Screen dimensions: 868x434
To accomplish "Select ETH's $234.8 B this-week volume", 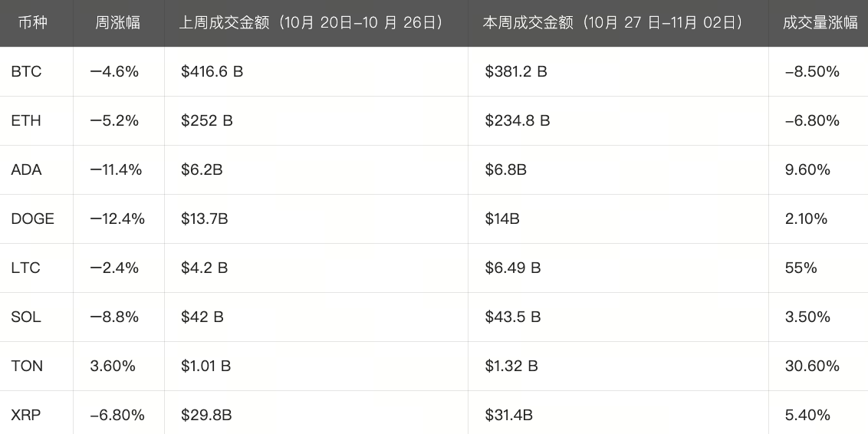I will point(518,121).
